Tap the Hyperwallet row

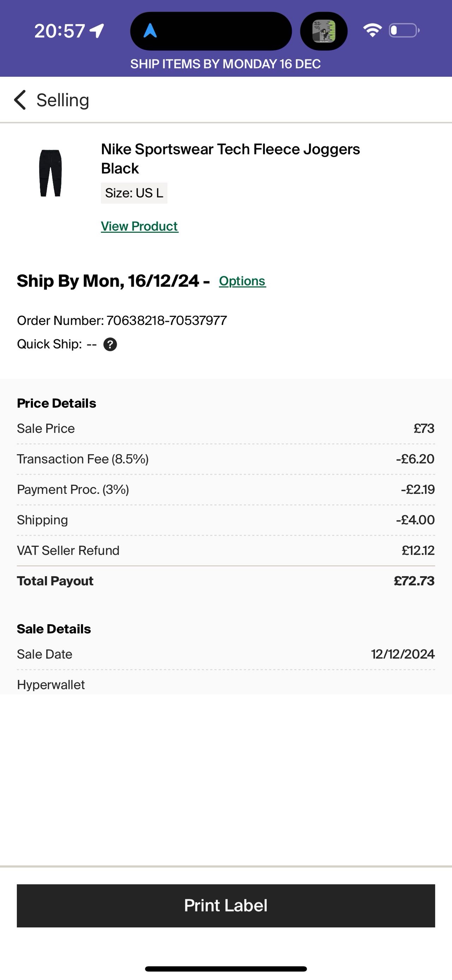coord(226,684)
